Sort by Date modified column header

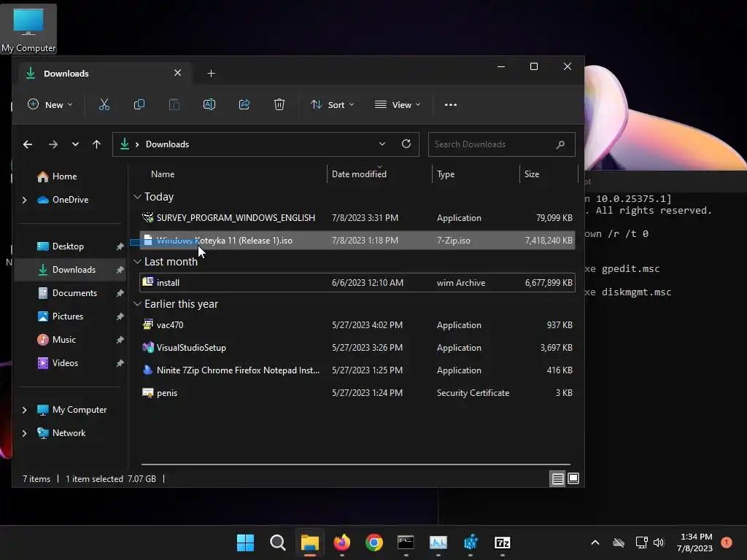(359, 174)
